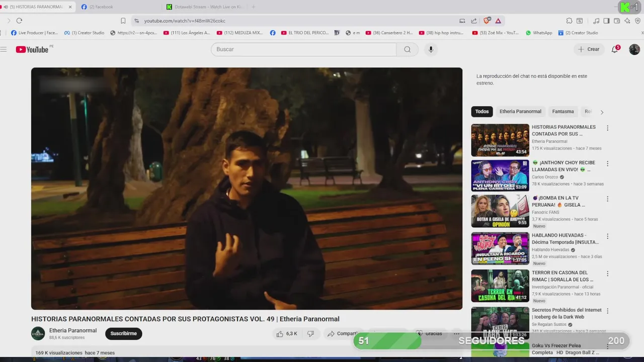
Task: Open the 'e m' globe bookmark
Action: pos(353,33)
